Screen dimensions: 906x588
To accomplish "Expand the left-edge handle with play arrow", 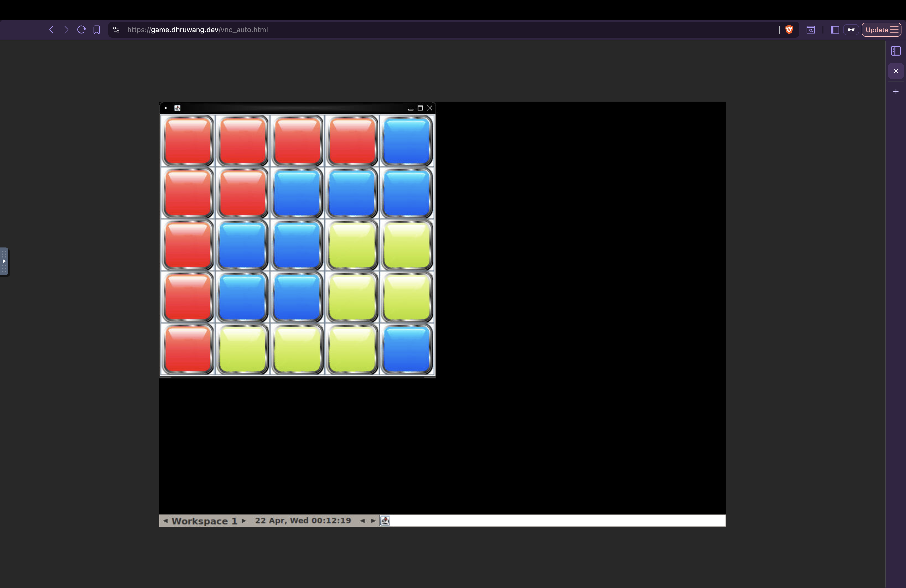I will 4,261.
